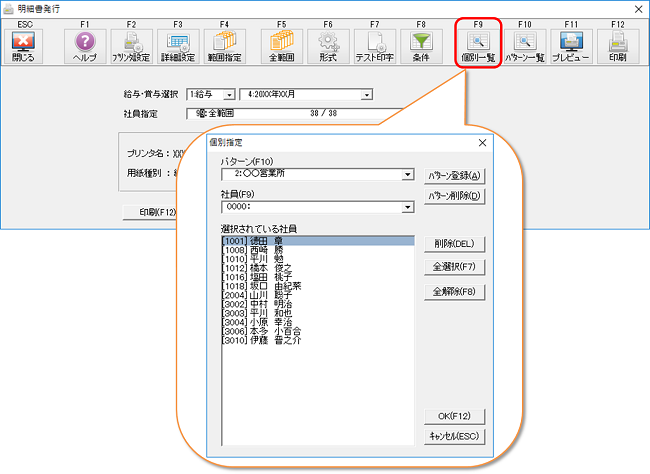Image resolution: width=650 pixels, height=474 pixels.
Task: Click the 全範囲 toolbar icon
Action: pyautogui.click(x=282, y=45)
